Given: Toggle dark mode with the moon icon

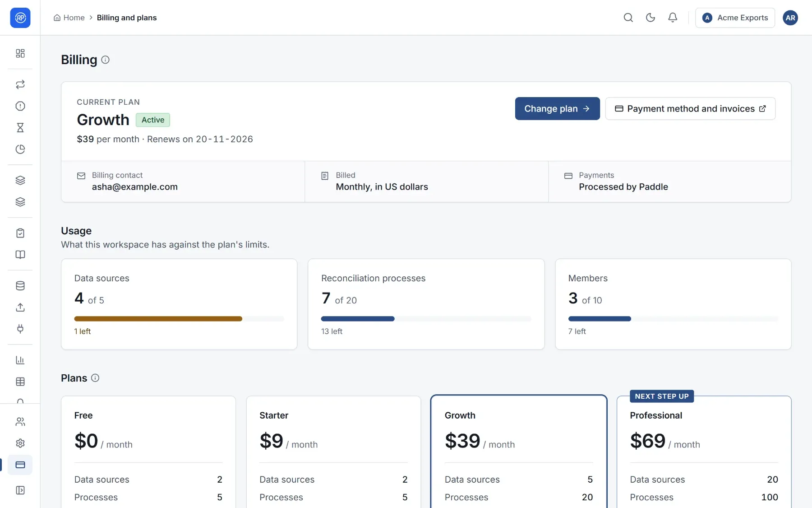Looking at the screenshot, I should point(651,18).
